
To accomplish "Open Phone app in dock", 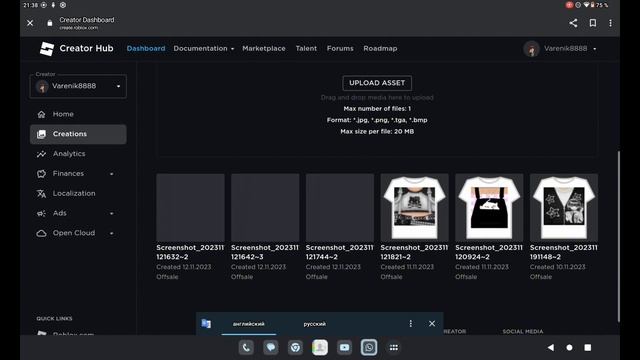I will (246, 347).
